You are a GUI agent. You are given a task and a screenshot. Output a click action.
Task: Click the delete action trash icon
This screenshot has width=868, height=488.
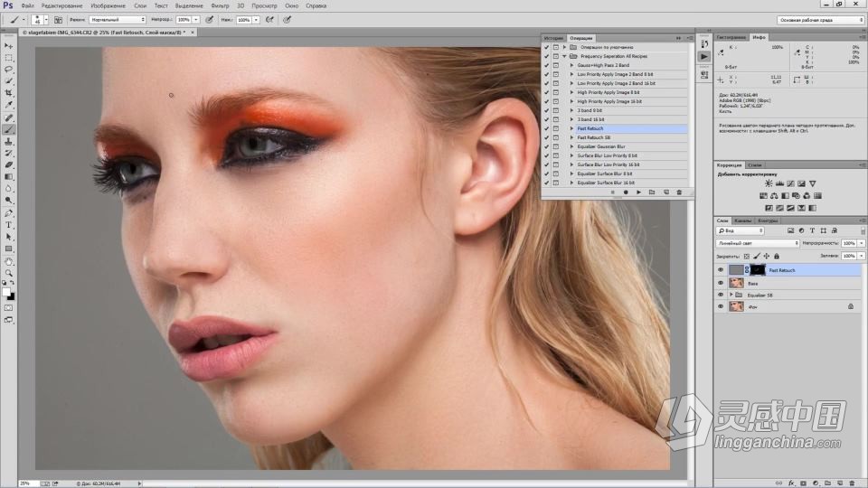tap(678, 192)
